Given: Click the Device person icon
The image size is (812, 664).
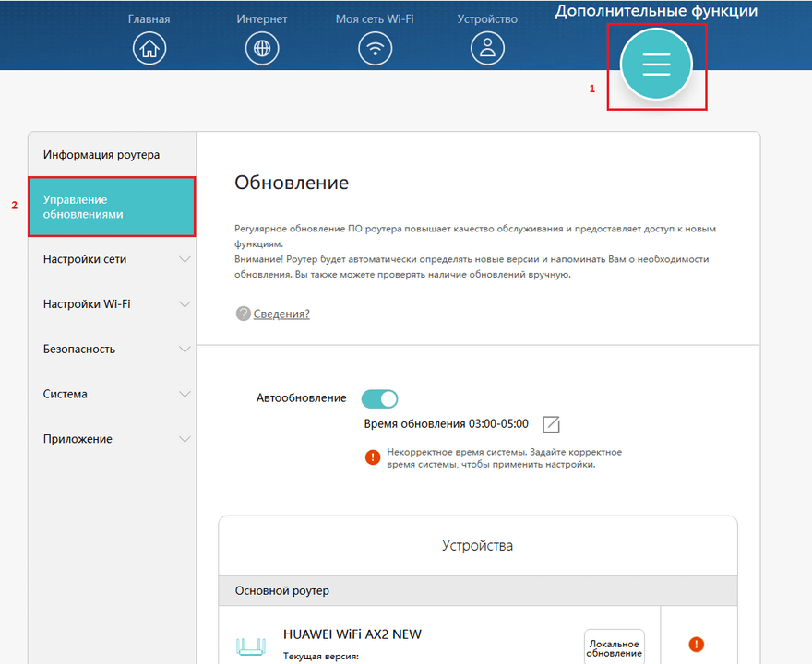Looking at the screenshot, I should [487, 49].
